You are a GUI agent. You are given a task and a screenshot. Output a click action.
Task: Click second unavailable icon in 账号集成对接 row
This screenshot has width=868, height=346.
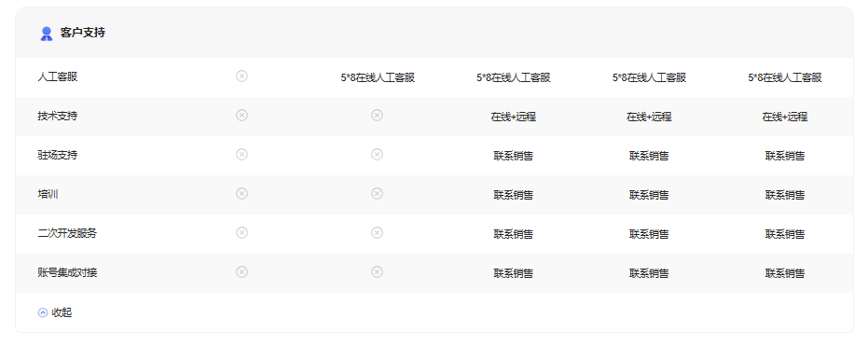[x=377, y=271]
